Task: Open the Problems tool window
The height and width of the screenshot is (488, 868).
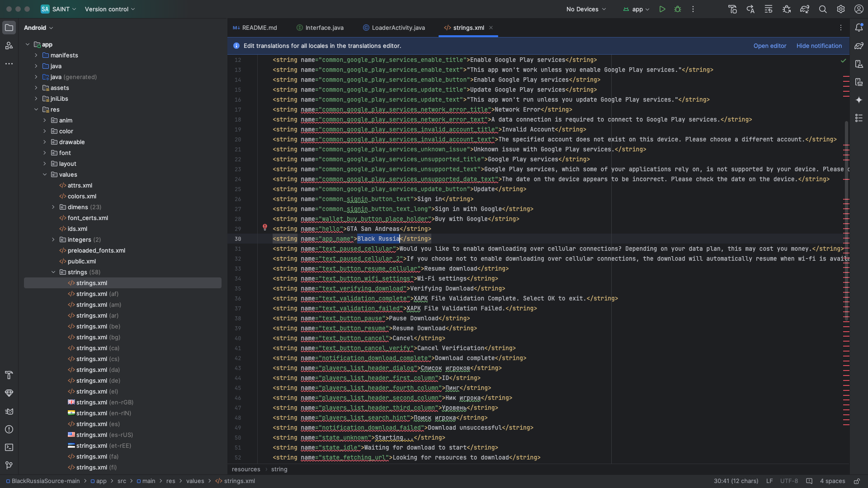Action: [9, 429]
